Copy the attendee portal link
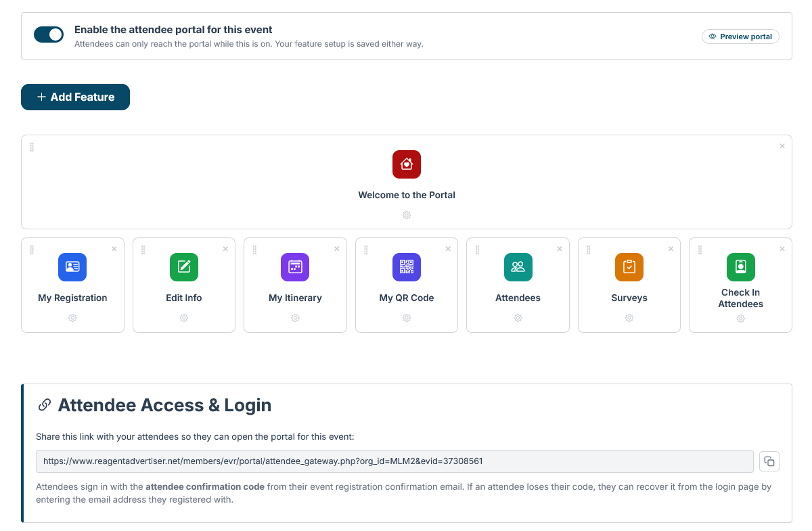The width and height of the screenshot is (812, 531). pyautogui.click(x=769, y=461)
